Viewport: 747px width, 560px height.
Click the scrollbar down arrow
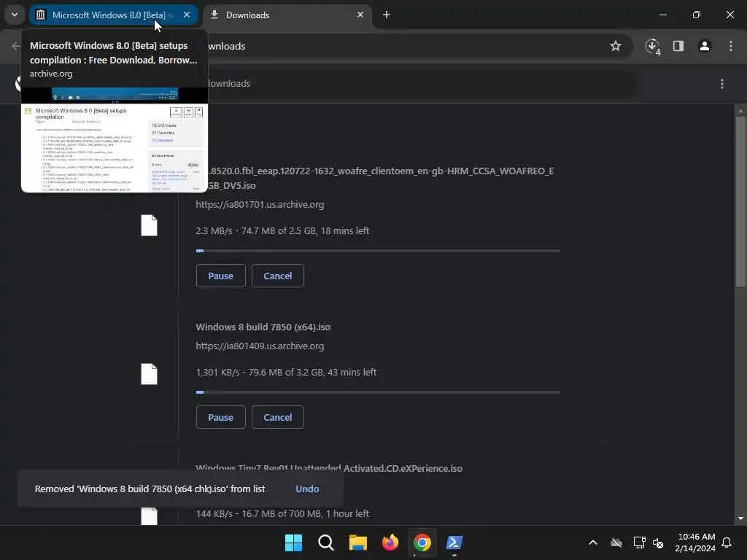tap(740, 518)
